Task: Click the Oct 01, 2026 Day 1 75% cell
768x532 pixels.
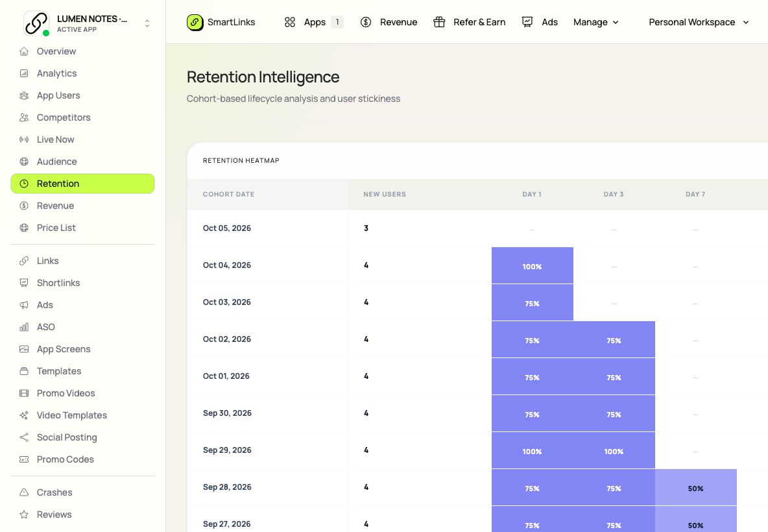Action: [533, 377]
